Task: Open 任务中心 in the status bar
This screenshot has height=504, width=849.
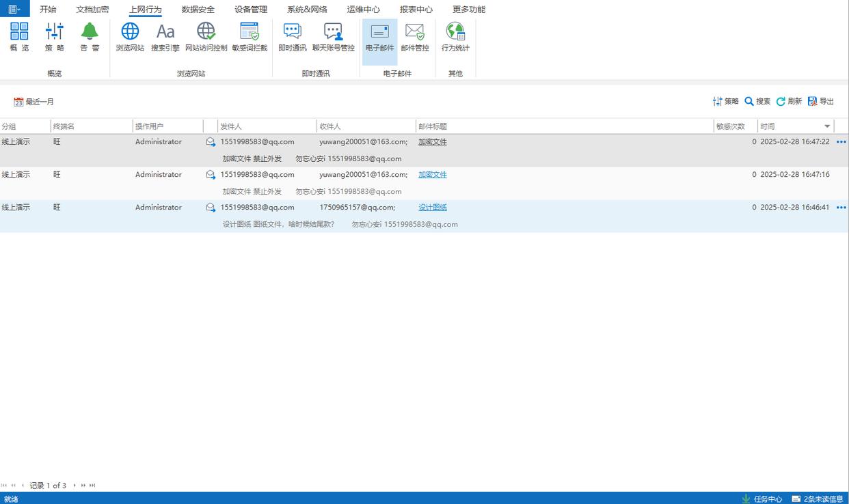Action: tap(762, 499)
